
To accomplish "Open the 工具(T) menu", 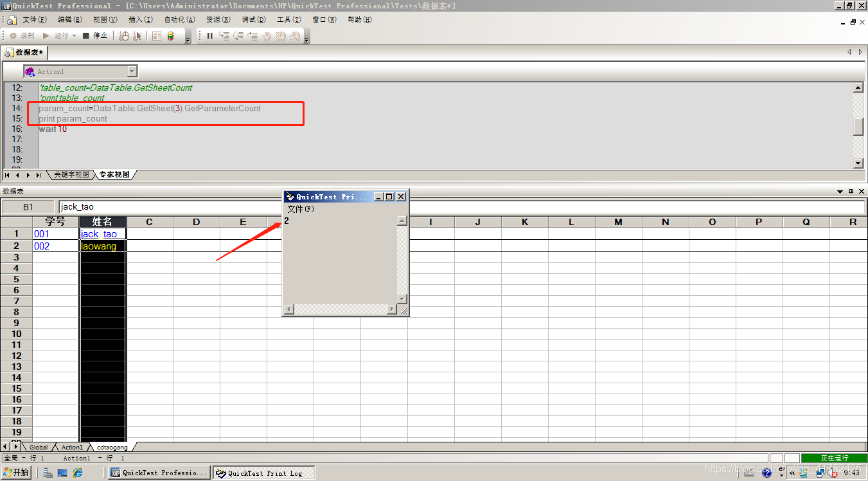I will [x=289, y=20].
